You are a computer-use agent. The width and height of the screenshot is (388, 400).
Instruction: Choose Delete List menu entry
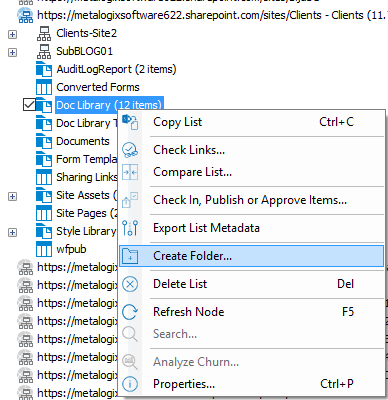point(252,284)
